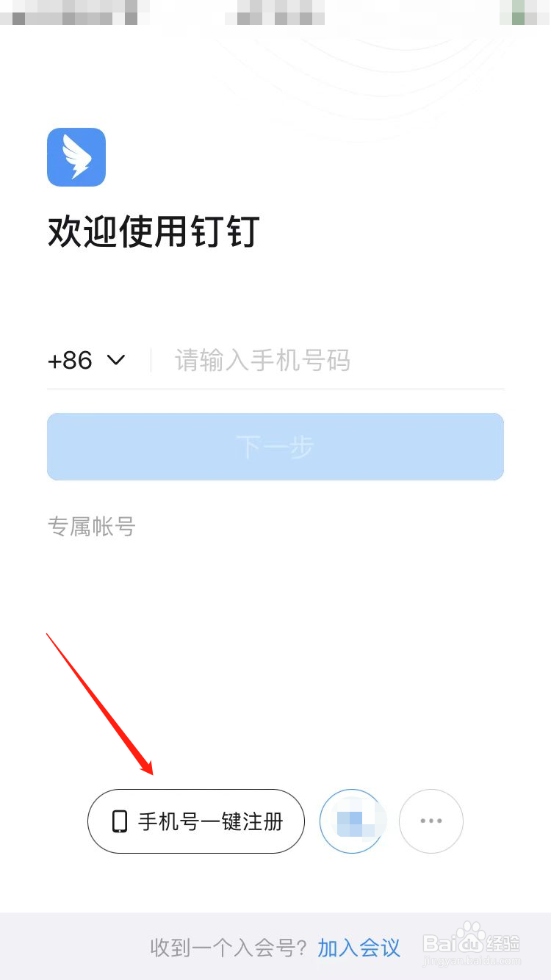Click the red arrow annotation head
Image resolution: width=551 pixels, height=980 pixels.
pos(145,764)
